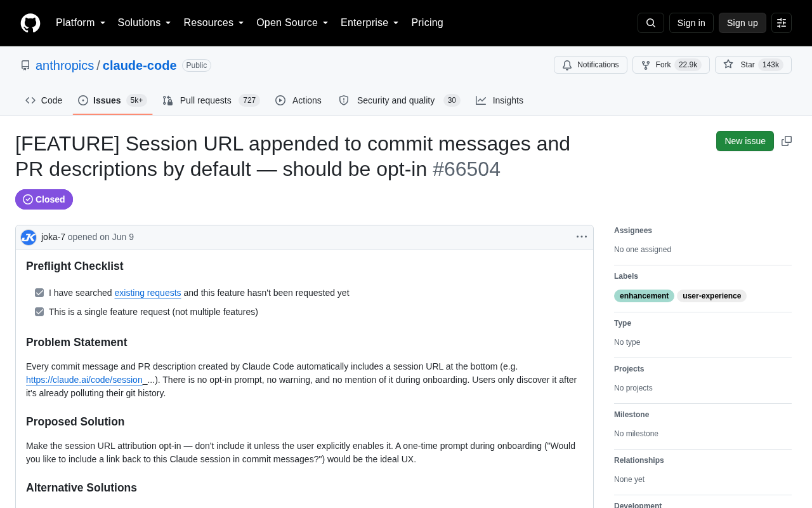Create a New issue
This screenshot has width=812, height=508.
pyautogui.click(x=745, y=141)
